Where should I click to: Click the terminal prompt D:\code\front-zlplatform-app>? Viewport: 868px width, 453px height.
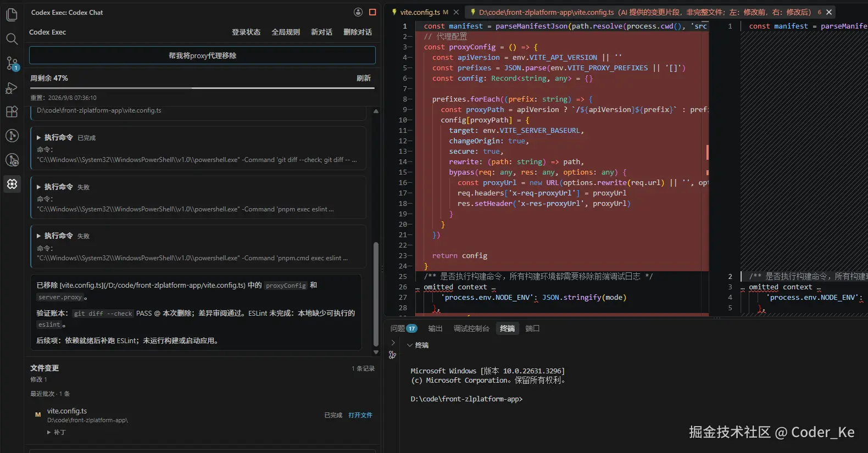[466, 399]
